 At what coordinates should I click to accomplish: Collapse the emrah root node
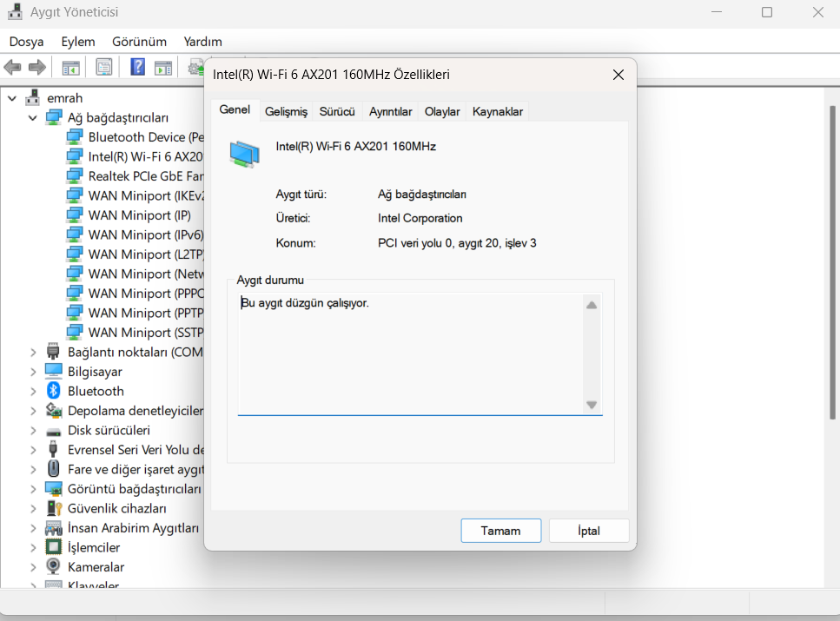[x=12, y=98]
